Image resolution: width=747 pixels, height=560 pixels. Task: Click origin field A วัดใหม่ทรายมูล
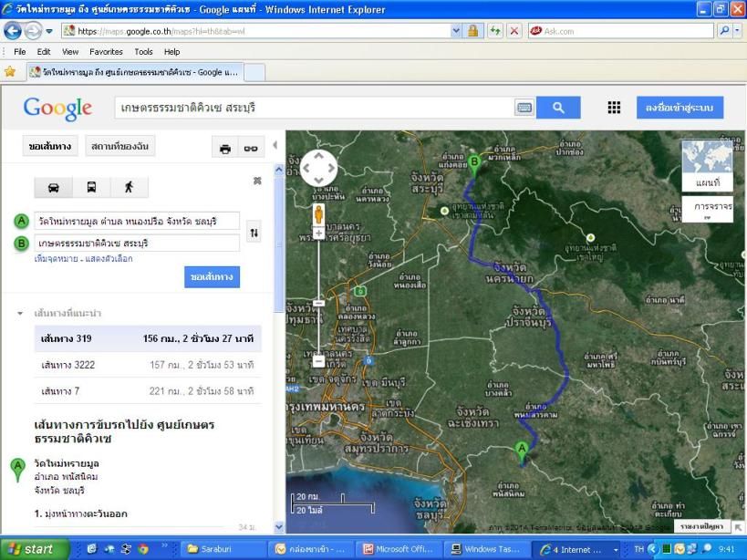point(137,221)
